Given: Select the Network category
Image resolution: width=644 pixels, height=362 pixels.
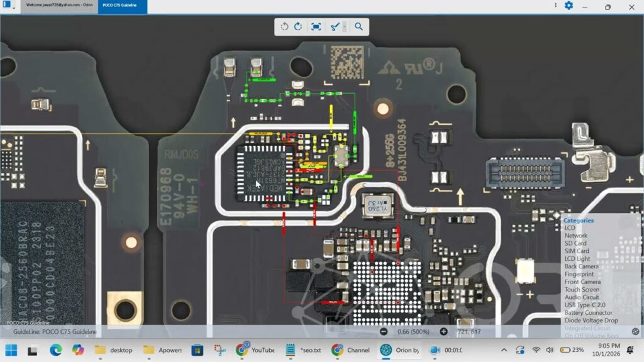Looking at the screenshot, I should (575, 236).
